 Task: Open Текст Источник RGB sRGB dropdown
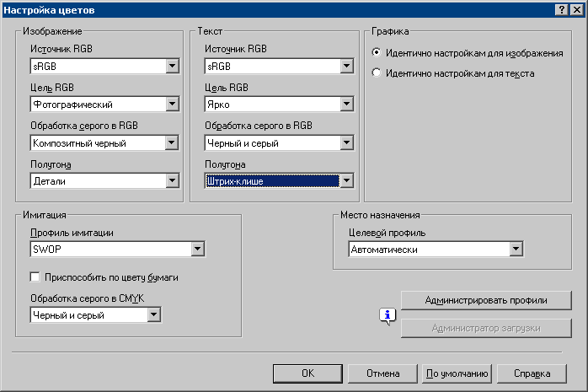tap(279, 67)
